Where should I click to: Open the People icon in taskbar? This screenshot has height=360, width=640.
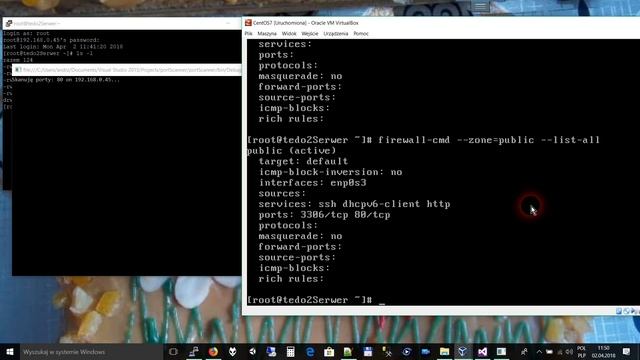(524, 351)
